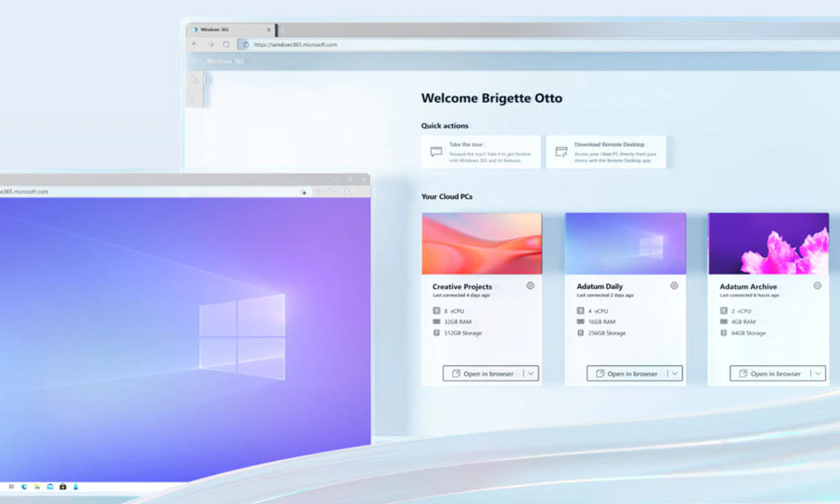This screenshot has height=504, width=840.
Task: Click '512GB Storage' on Creative Projects
Action: click(x=463, y=333)
